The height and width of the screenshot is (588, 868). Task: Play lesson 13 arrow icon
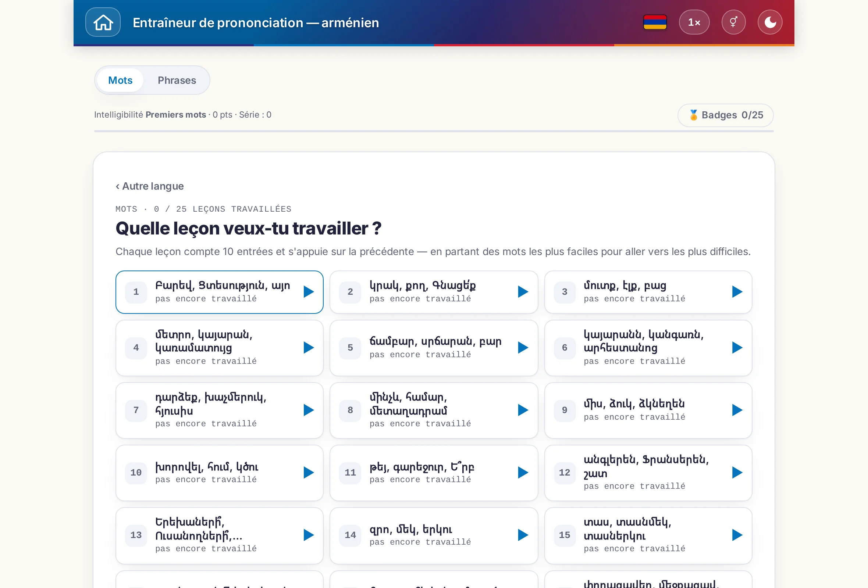pos(309,535)
